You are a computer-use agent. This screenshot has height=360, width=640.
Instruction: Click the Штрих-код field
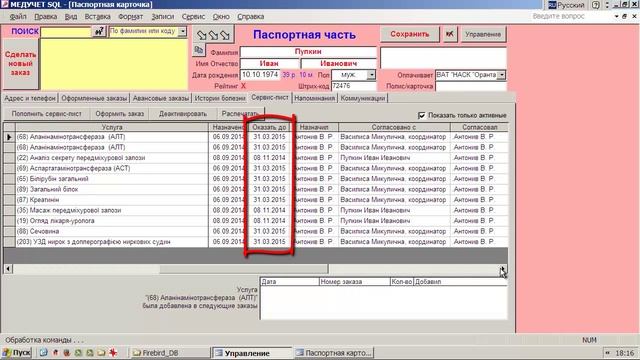pos(353,86)
